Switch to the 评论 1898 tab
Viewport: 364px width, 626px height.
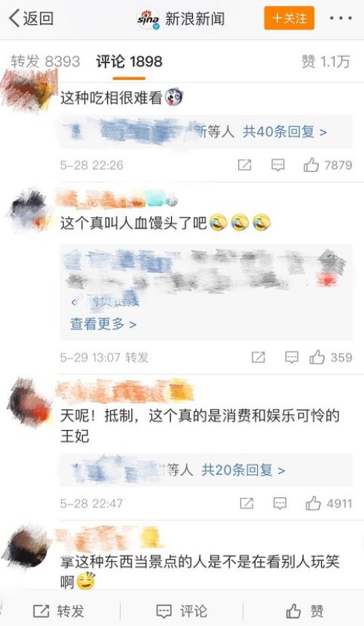coord(129,61)
